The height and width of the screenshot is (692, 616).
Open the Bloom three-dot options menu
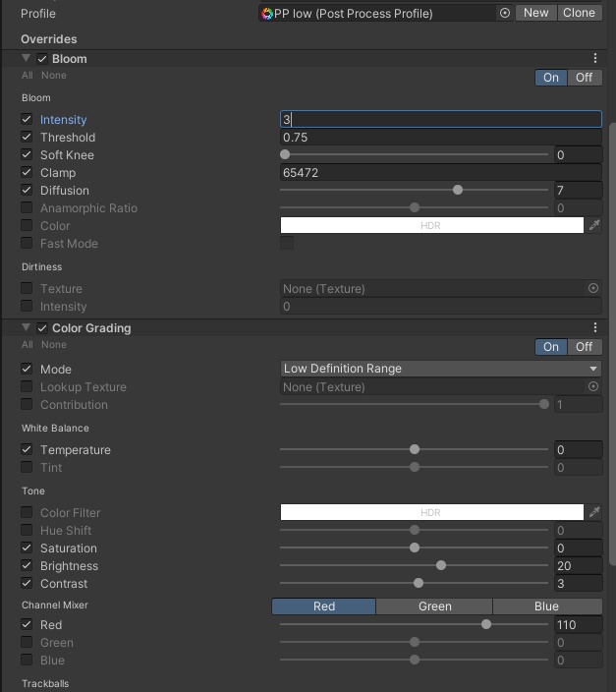[594, 58]
